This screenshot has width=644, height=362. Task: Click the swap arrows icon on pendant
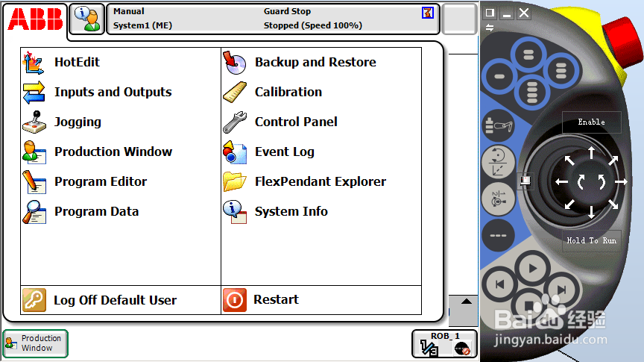click(x=490, y=28)
